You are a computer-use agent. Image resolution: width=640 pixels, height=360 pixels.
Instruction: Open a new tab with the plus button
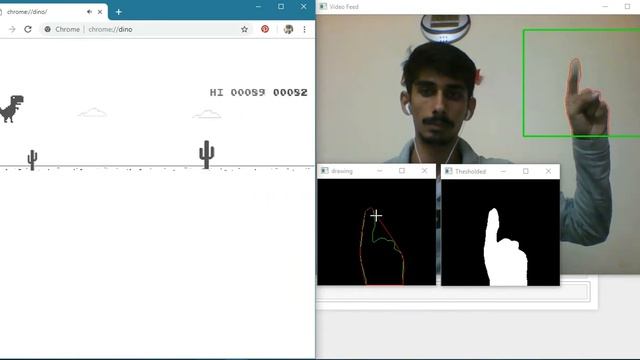(118, 12)
